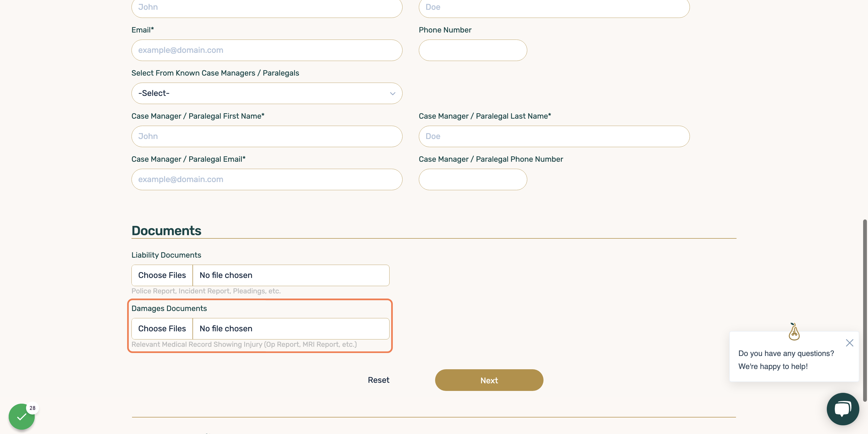
Task: Open the Known Case Managers select box
Action: [267, 93]
